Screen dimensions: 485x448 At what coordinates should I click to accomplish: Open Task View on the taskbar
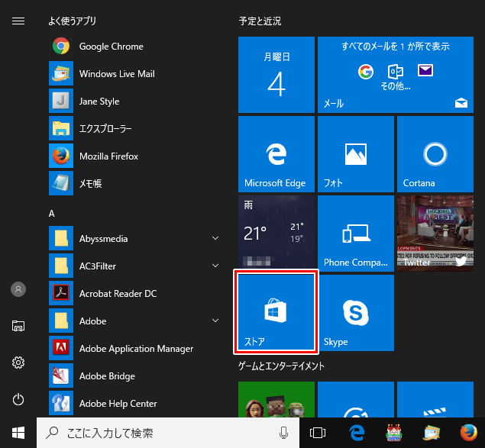(x=318, y=433)
